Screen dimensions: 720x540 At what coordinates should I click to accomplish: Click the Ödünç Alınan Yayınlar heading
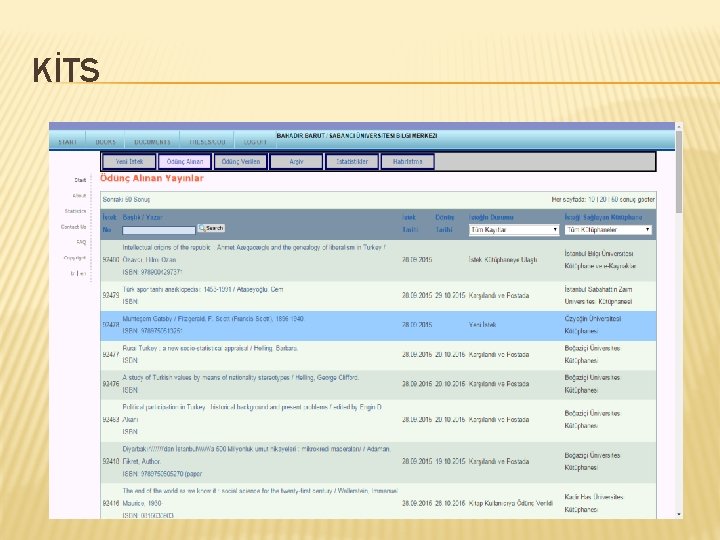click(152, 178)
